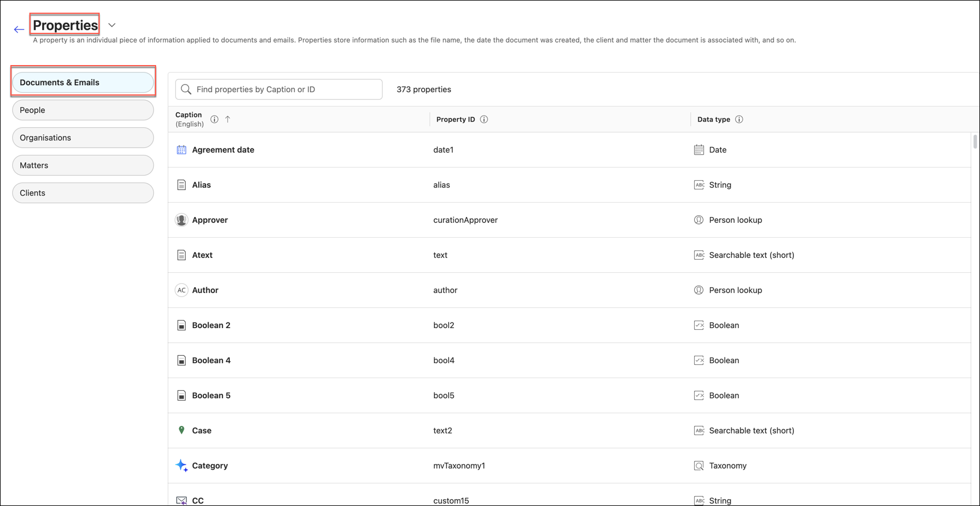Open the Approver property

point(210,220)
